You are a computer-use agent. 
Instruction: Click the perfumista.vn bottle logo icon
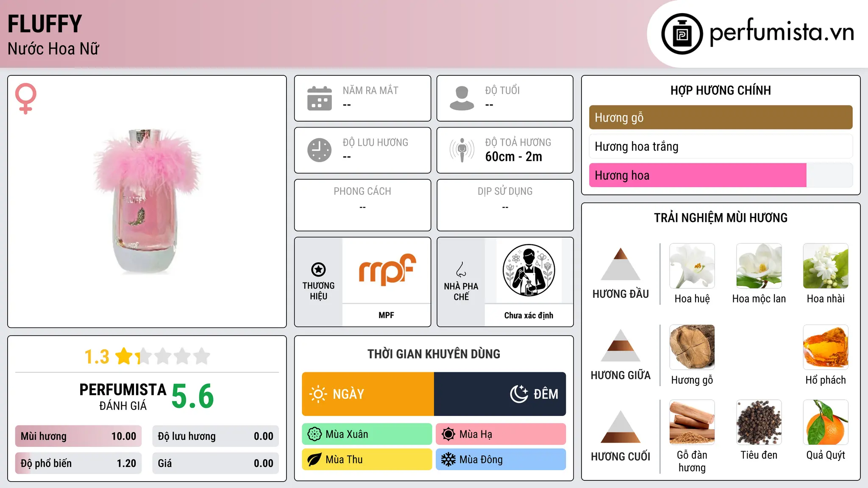tap(682, 34)
